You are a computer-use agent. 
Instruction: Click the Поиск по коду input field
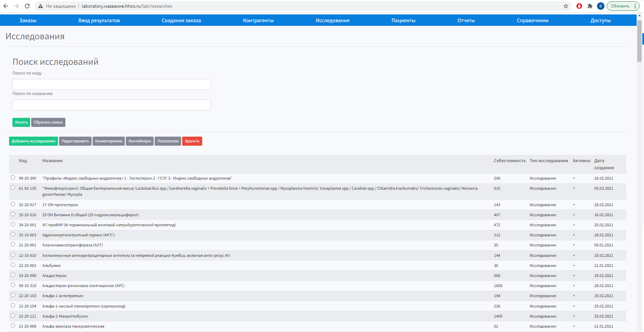pyautogui.click(x=112, y=84)
